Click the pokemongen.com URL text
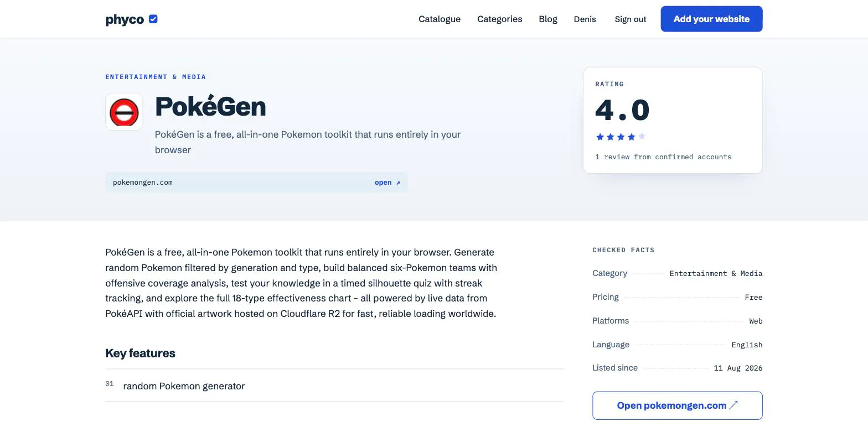The width and height of the screenshot is (868, 427). [x=143, y=183]
